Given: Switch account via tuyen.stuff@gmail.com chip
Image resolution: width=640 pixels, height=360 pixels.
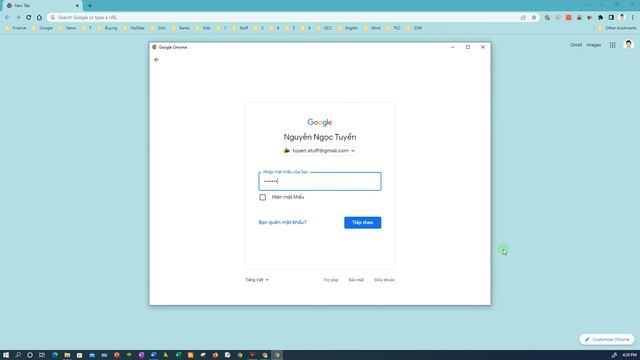Looking at the screenshot, I should (x=320, y=151).
